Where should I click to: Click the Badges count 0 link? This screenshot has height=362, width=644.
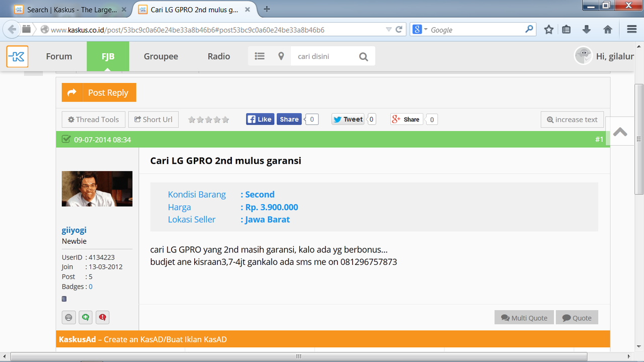coord(91,287)
